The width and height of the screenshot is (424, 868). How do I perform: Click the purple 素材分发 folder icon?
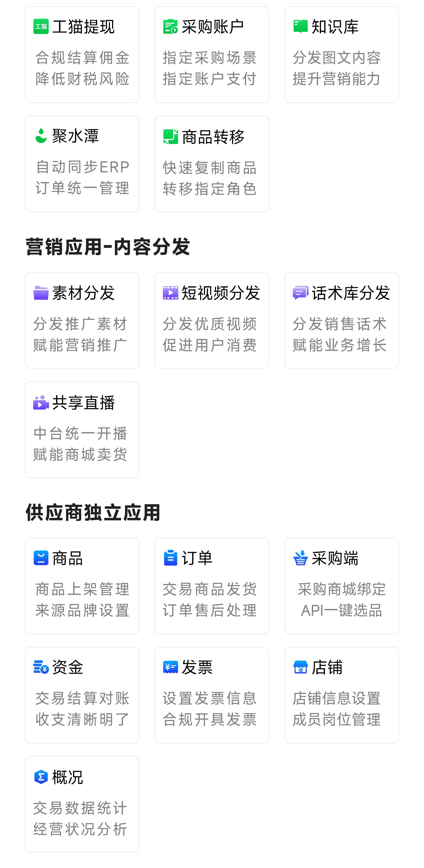pos(41,293)
